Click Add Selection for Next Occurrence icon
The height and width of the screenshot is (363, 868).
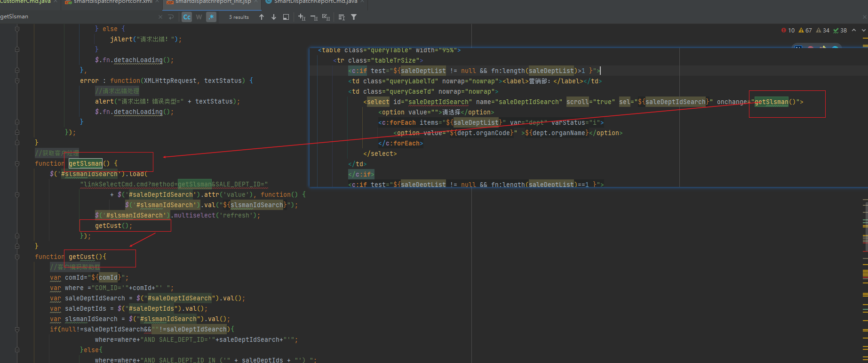[302, 17]
